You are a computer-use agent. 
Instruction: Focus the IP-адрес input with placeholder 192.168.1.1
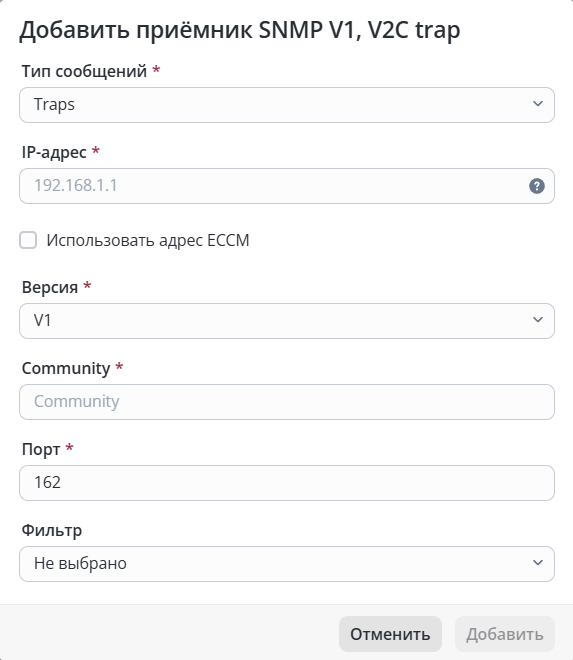point(287,186)
